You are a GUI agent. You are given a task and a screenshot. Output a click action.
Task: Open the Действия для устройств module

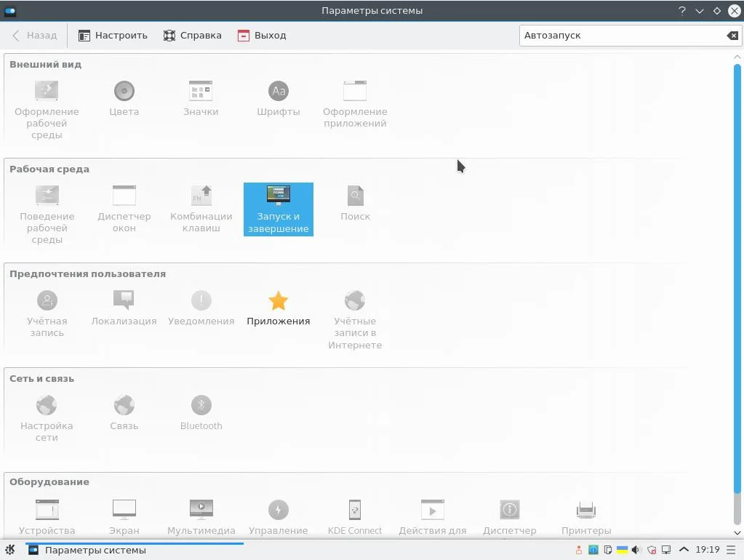(x=432, y=517)
